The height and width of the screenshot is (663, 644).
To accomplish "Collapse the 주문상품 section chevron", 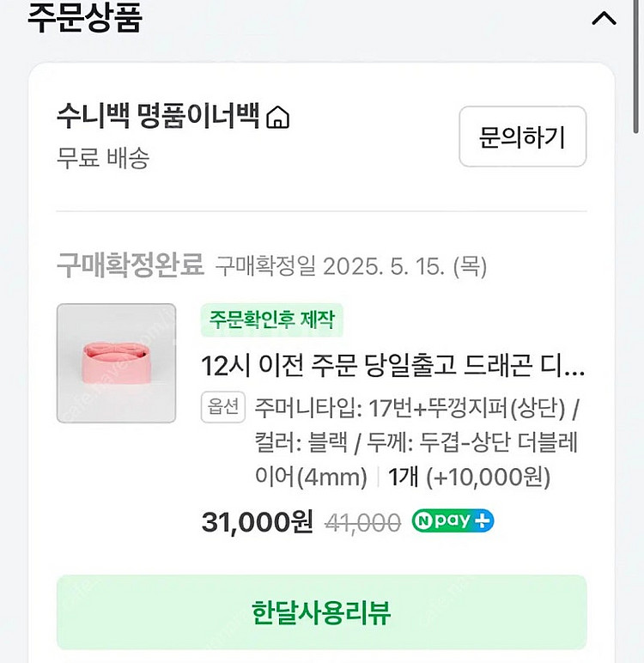I will 604,19.
